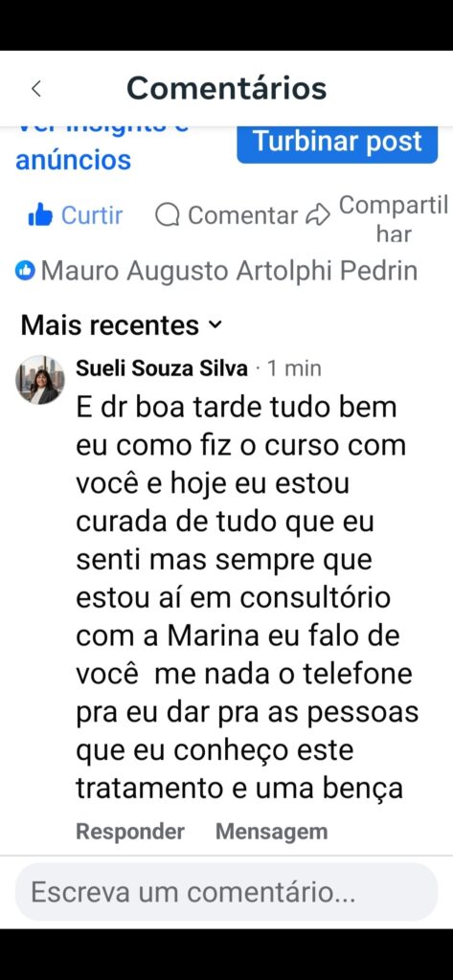453x980 pixels.
Task: Open the anúncios insights link
Action: (x=73, y=160)
